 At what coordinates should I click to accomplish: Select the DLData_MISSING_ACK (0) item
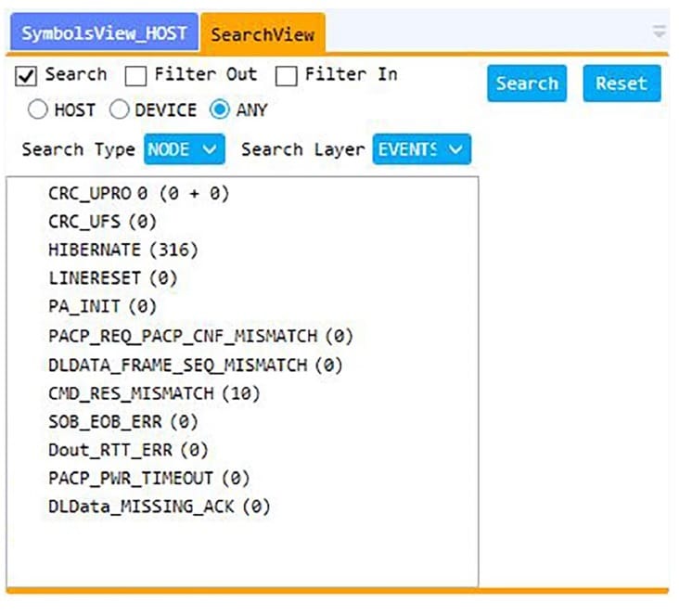(x=159, y=507)
